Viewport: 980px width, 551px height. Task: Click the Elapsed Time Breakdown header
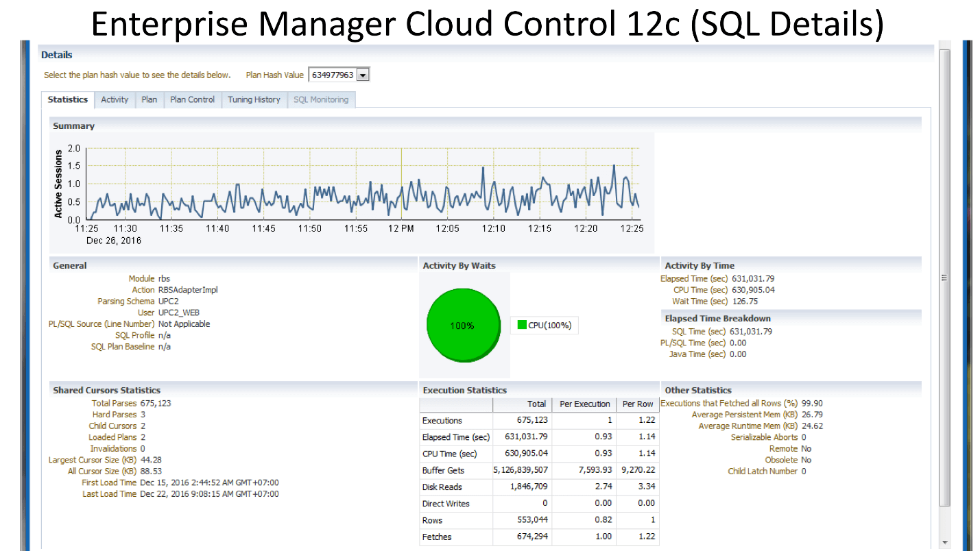[x=718, y=319]
